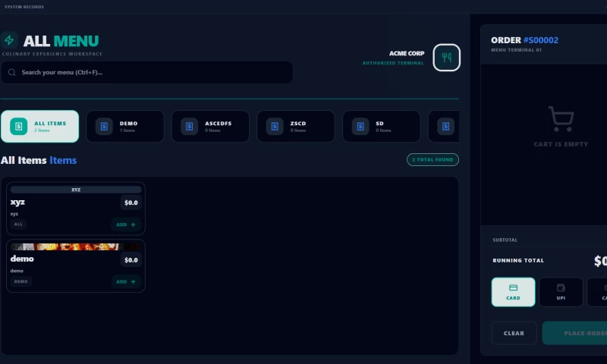The image size is (607, 364).
Task: Click the All Items category icon
Action: (x=18, y=127)
